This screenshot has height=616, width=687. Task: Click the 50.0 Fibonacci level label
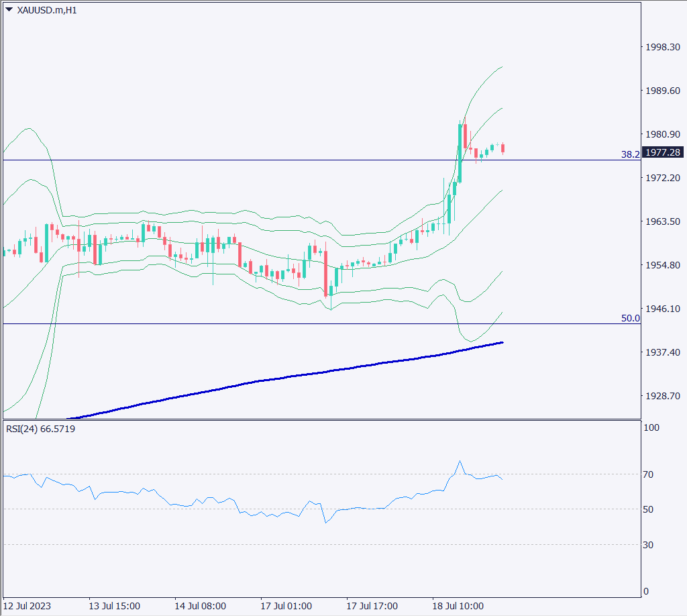[630, 318]
